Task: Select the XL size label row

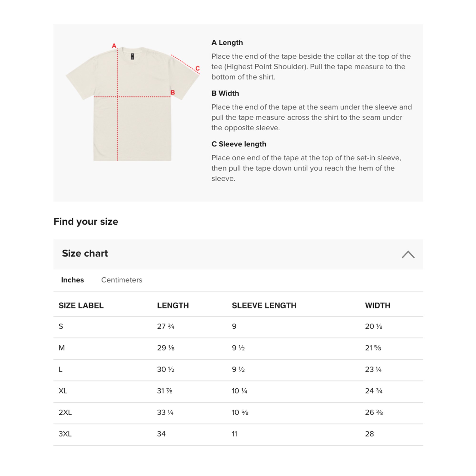Action: tap(63, 391)
